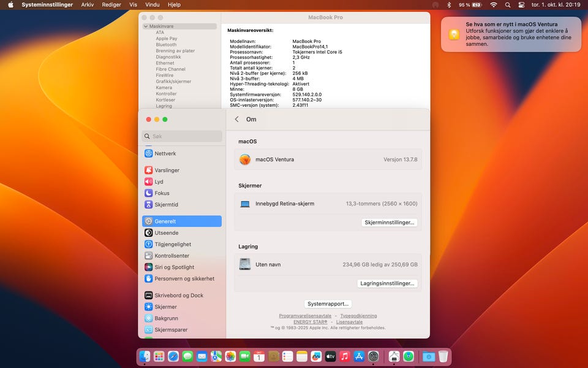The width and height of the screenshot is (588, 368).
Task: Open Control Center from menu bar
Action: point(521,5)
